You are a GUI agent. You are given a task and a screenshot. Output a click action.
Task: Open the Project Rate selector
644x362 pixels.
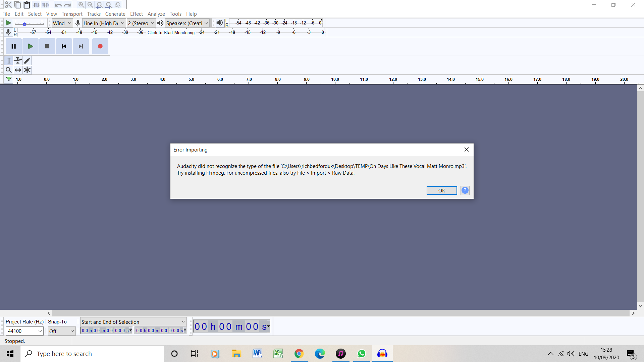(x=24, y=331)
